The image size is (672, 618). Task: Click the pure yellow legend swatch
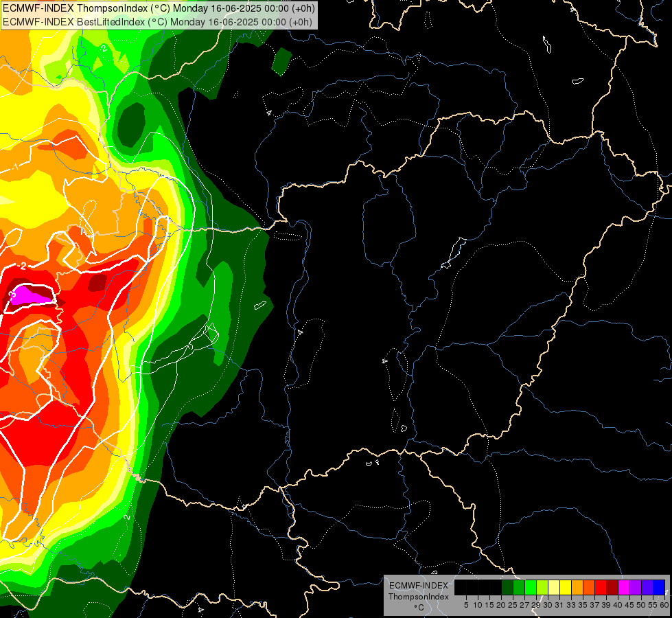click(x=566, y=587)
